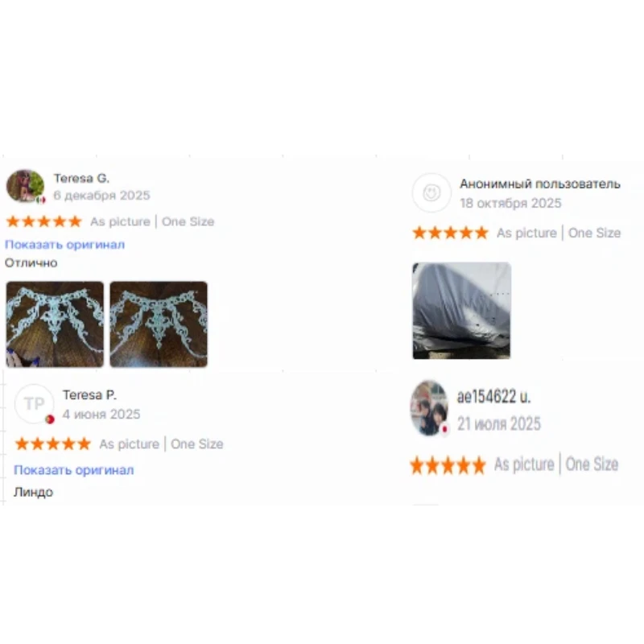Click Teresa P.'s star rating
The height and width of the screenshot is (644, 644).
click(x=53, y=444)
